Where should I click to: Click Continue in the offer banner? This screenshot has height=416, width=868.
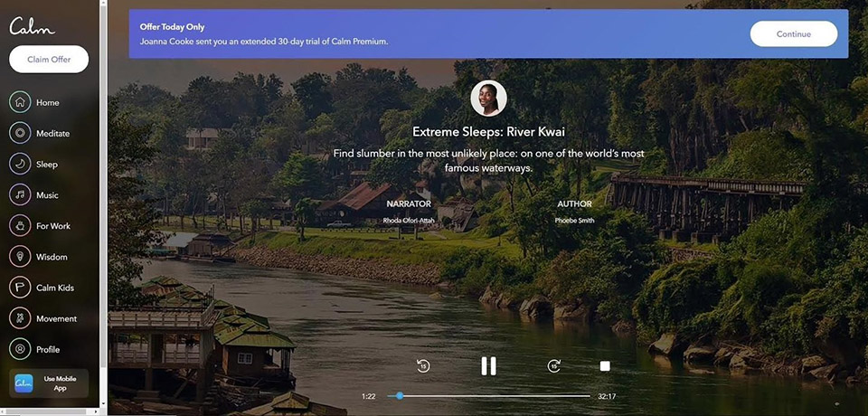pos(793,34)
